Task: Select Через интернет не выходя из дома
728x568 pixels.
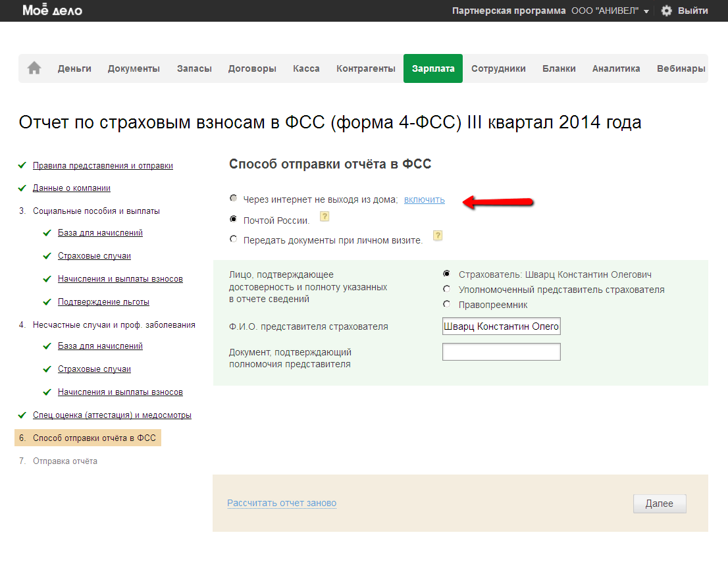Action: 233,199
